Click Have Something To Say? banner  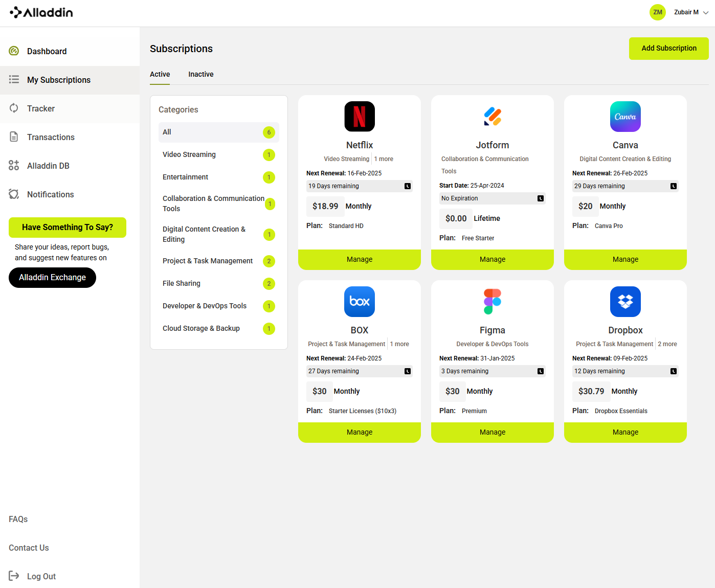click(x=68, y=228)
